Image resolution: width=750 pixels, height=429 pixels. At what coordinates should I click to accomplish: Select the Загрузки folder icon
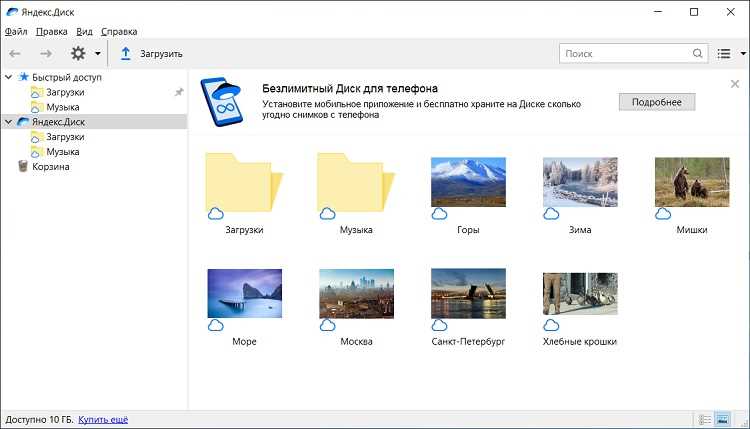click(244, 182)
